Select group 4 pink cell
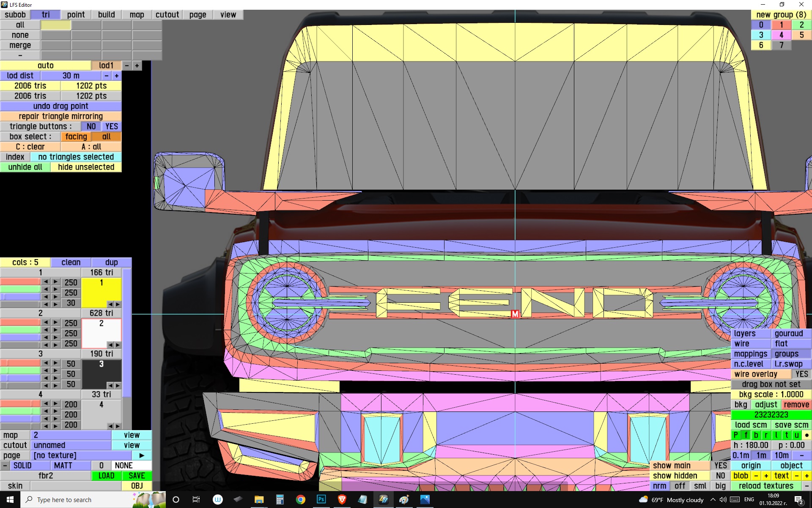 pos(781,35)
